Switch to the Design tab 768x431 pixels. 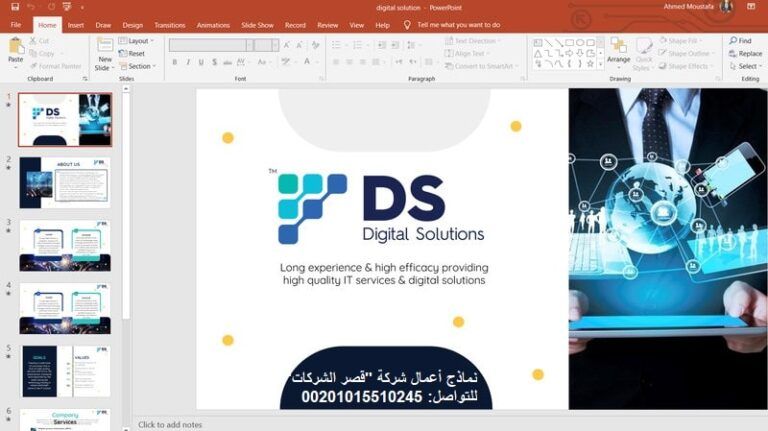(x=132, y=25)
